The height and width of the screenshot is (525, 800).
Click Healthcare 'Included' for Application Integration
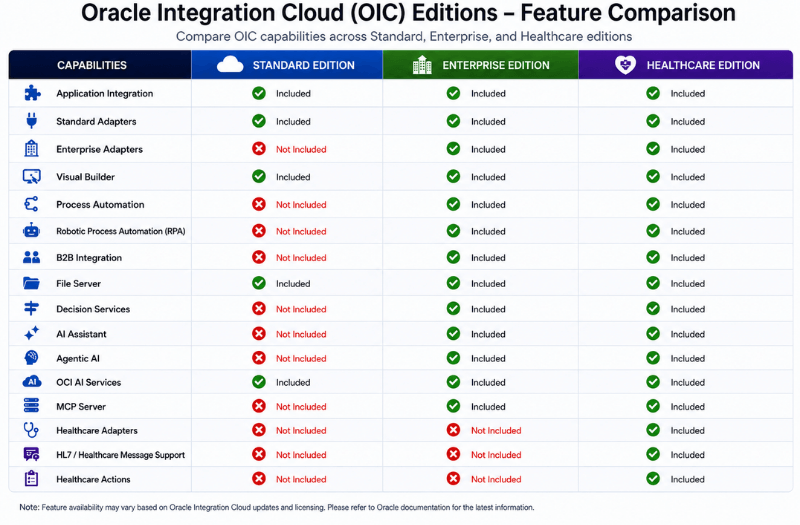687,93
